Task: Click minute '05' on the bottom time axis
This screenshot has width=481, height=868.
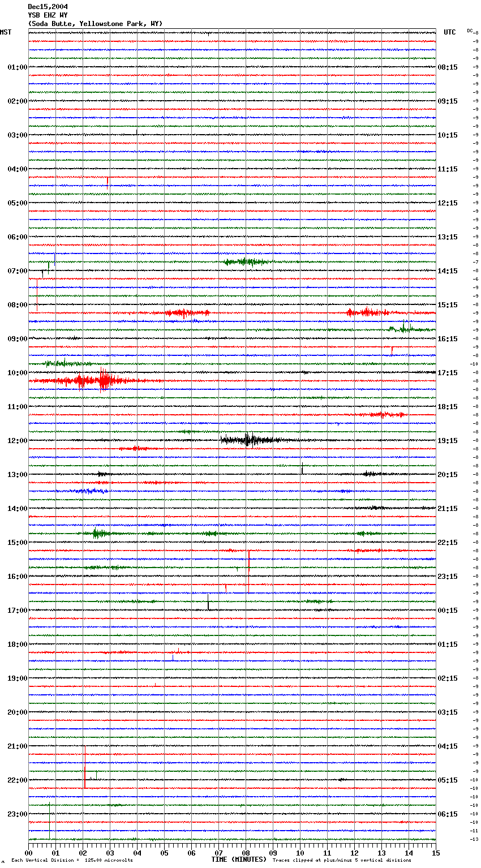Action: [164, 853]
